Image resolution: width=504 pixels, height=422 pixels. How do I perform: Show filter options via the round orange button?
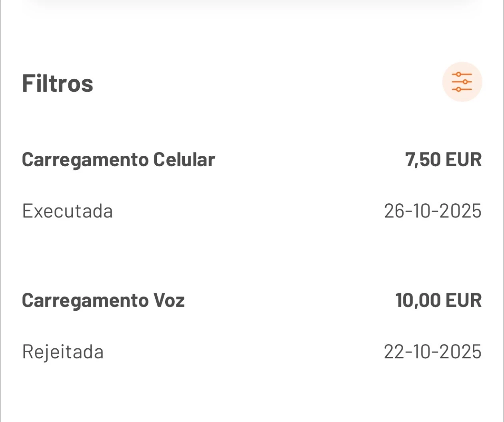(462, 82)
